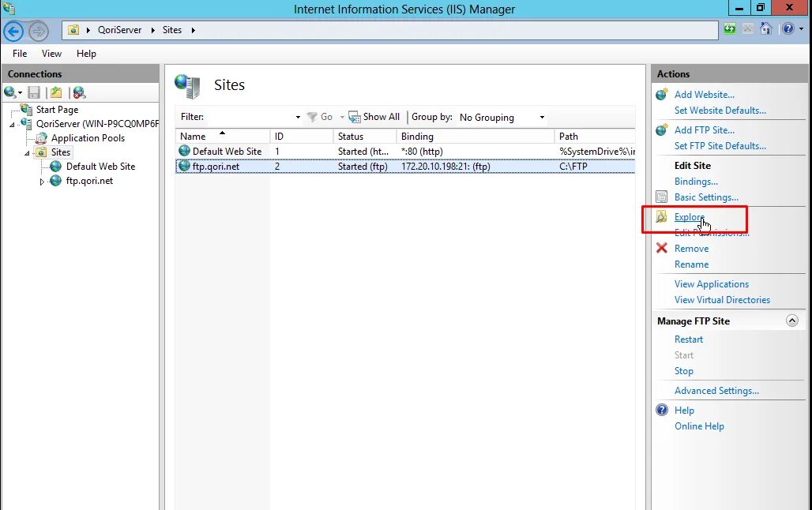Click the forward navigation arrow
812x510 pixels.
click(39, 31)
